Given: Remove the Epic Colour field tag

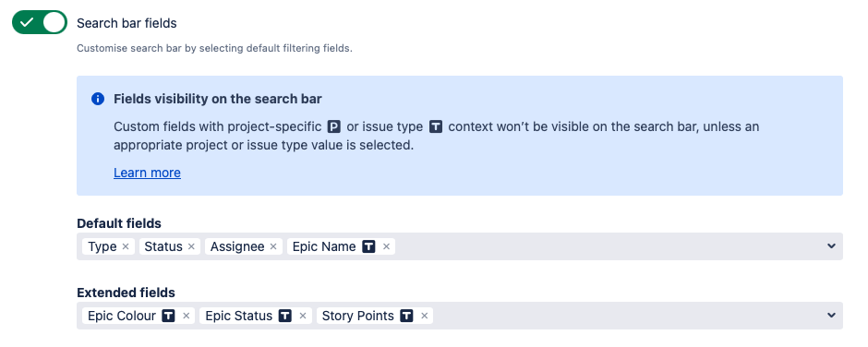Looking at the screenshot, I should 187,316.
